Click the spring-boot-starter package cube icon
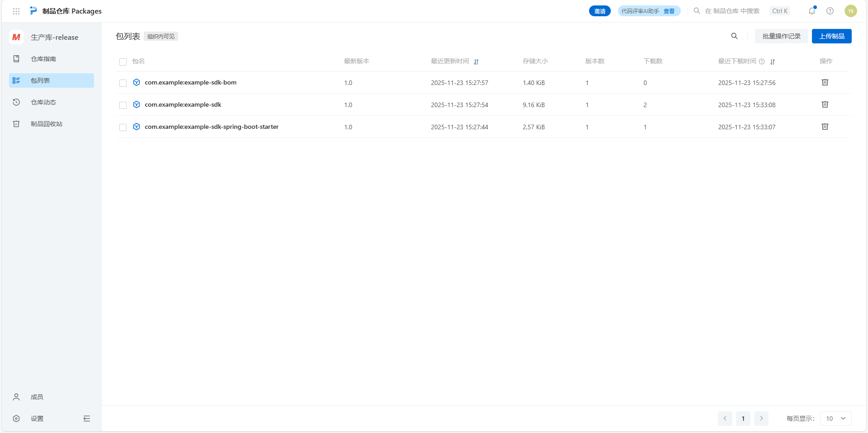 click(137, 127)
